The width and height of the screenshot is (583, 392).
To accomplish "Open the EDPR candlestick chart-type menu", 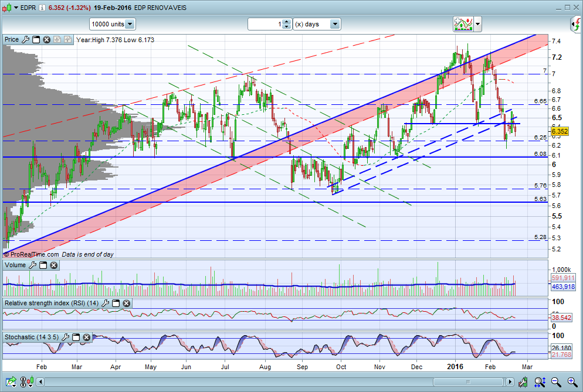I will point(10,8).
